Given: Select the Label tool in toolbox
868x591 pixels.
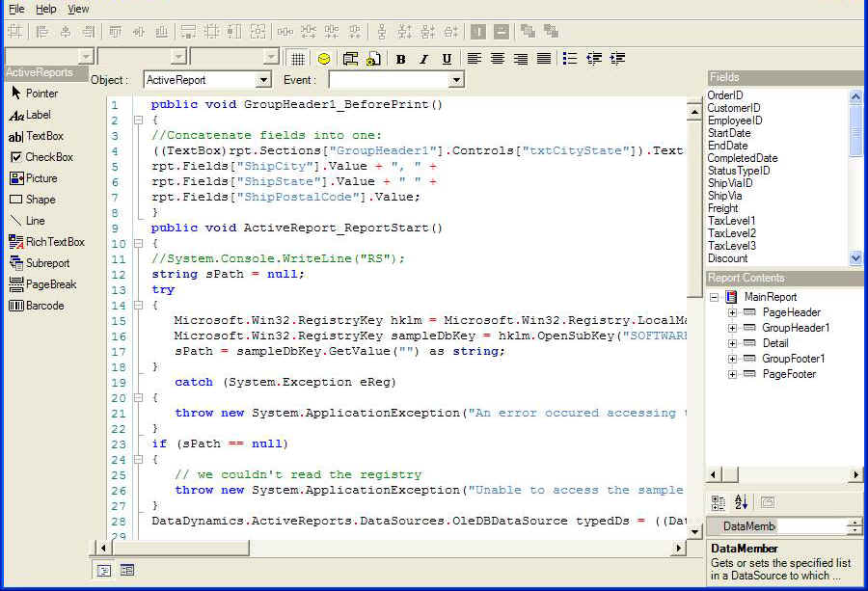Looking at the screenshot, I should point(31,115).
